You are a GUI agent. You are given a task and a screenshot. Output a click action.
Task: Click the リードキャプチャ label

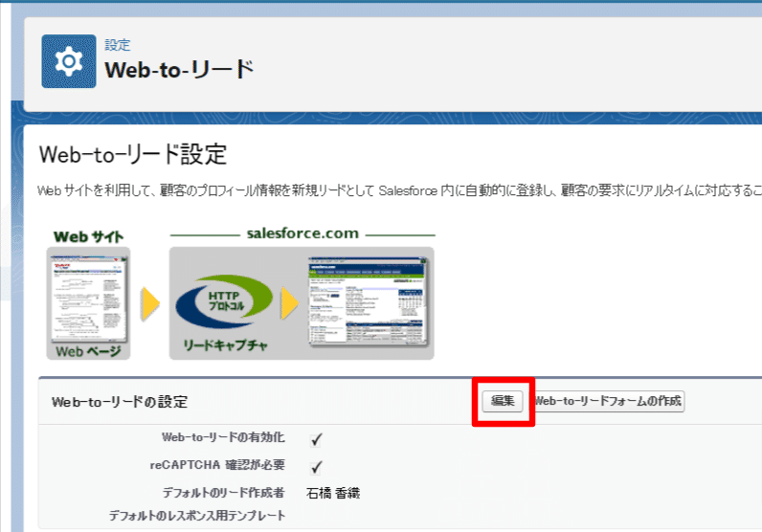click(225, 345)
